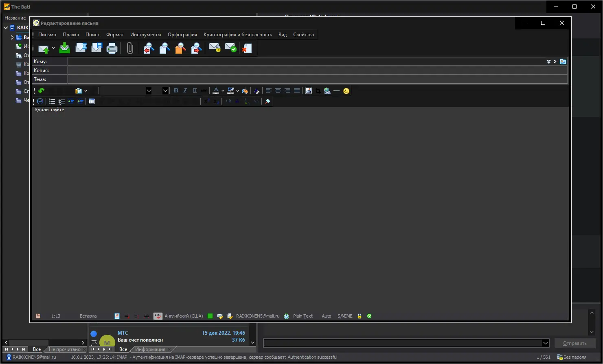This screenshot has height=364, width=603.
Task: Click the Английский (США) language indicator
Action: (184, 316)
